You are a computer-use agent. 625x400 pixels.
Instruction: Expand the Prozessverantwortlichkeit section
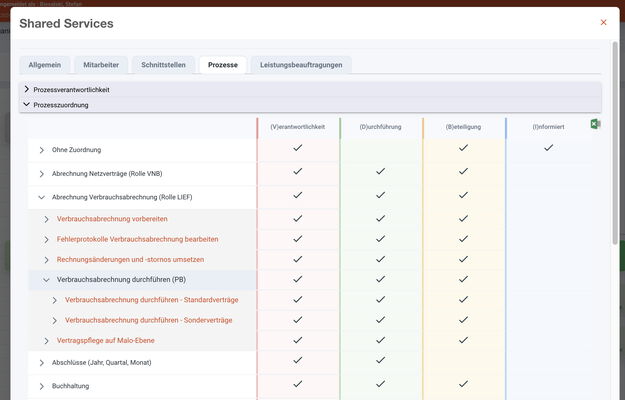coord(310,90)
